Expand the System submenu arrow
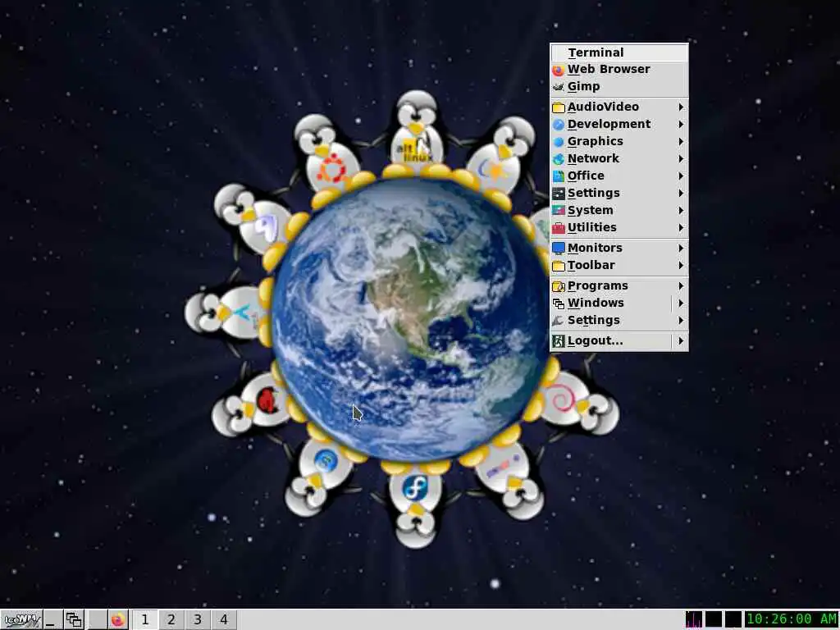Viewport: 840px width, 630px height. pyautogui.click(x=681, y=210)
